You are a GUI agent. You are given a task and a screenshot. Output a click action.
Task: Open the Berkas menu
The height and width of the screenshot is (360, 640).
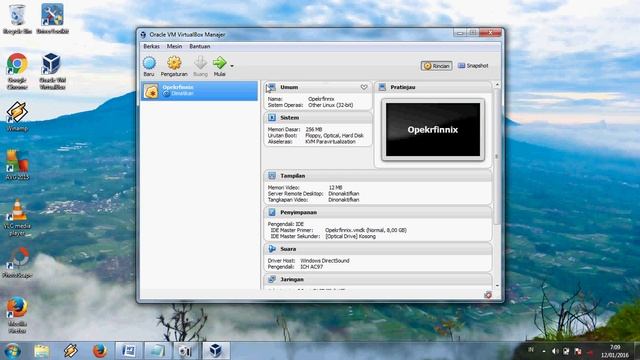coord(151,47)
